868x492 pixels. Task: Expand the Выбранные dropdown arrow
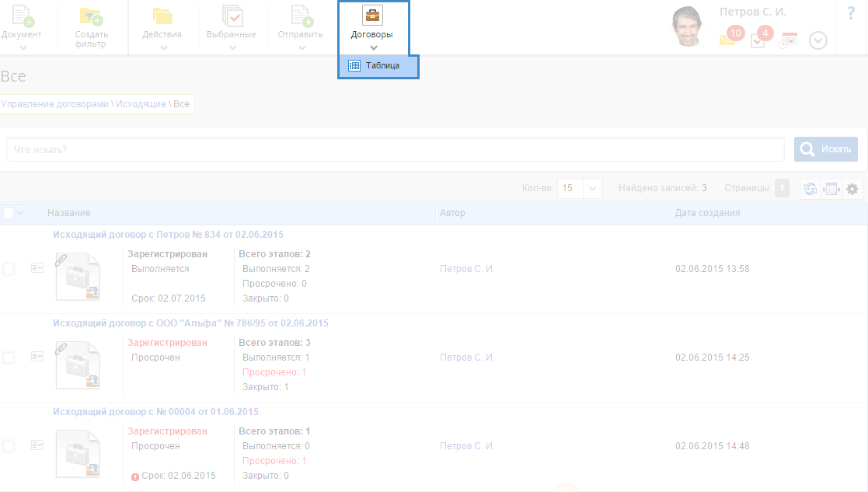232,47
